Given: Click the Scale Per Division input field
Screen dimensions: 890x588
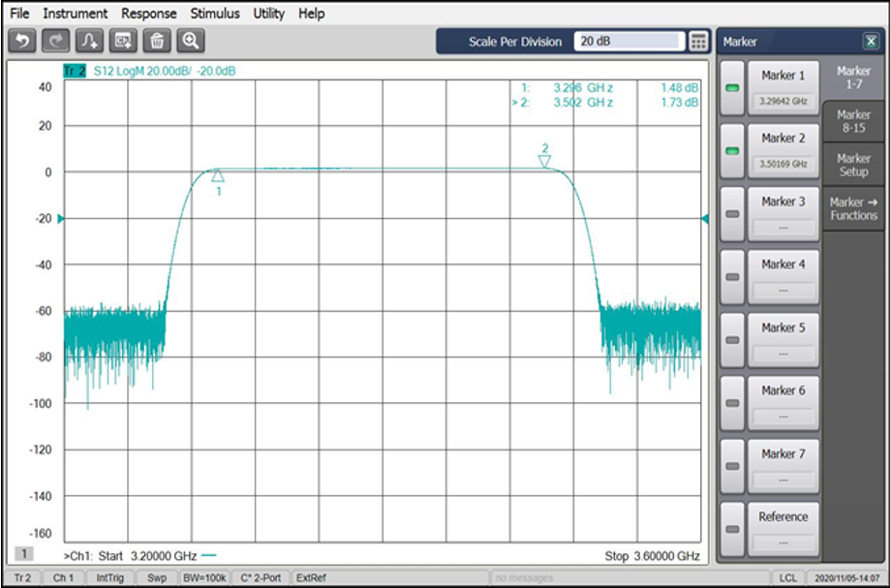Looking at the screenshot, I should [x=629, y=42].
